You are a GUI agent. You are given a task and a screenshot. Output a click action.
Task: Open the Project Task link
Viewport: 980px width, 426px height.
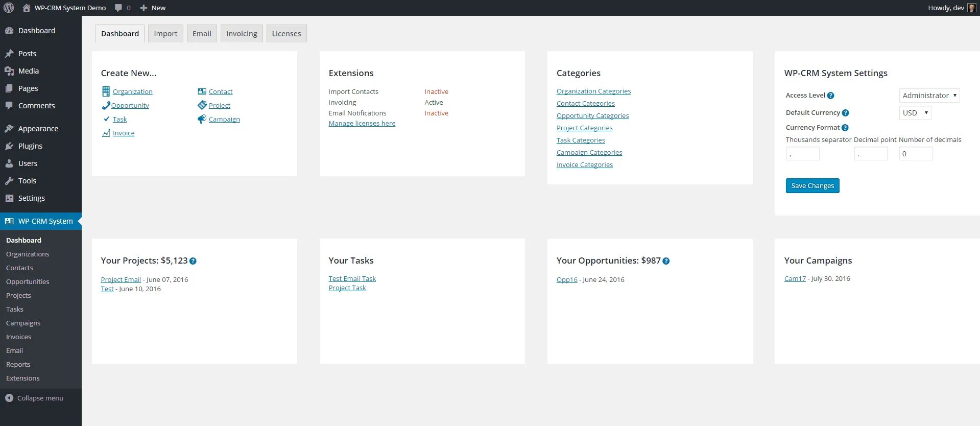tap(347, 288)
